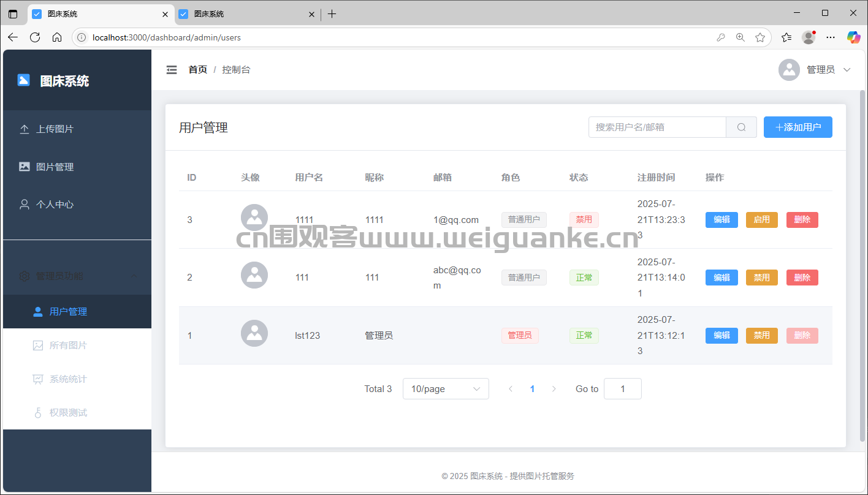Disable user lst123 with 禁用 button
This screenshot has width=868, height=495.
coord(762,336)
